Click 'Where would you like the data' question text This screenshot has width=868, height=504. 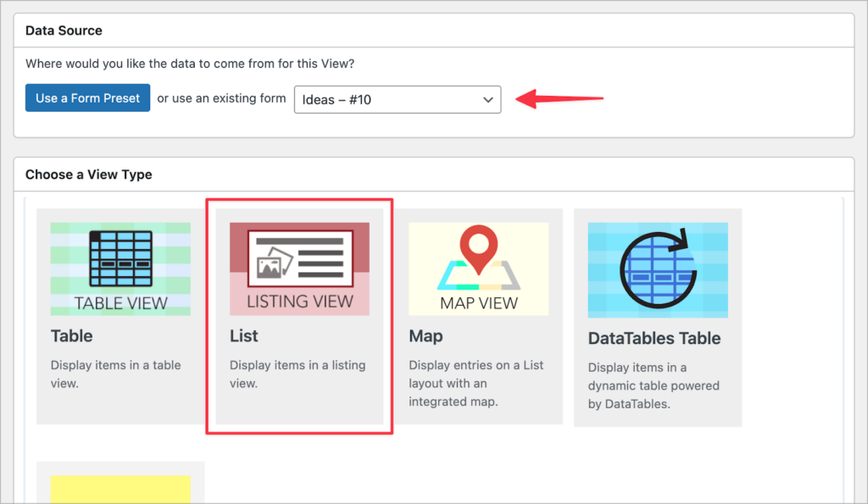tap(190, 64)
